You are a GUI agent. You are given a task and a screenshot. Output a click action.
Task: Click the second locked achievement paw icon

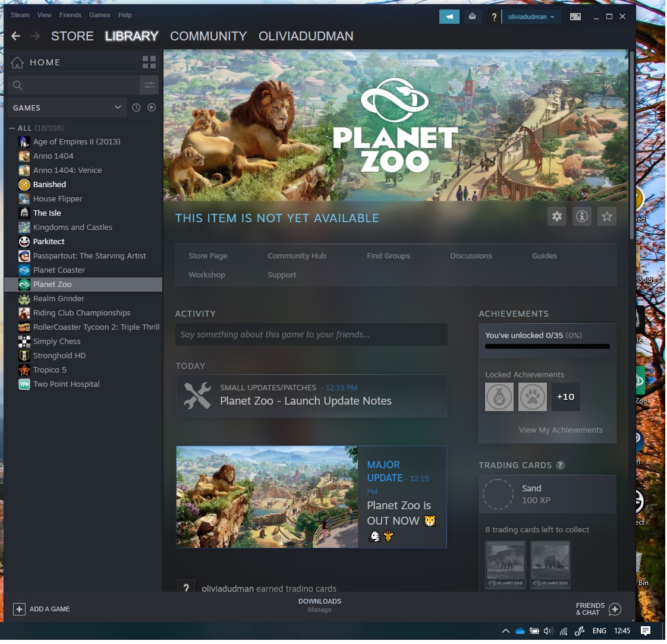[532, 397]
